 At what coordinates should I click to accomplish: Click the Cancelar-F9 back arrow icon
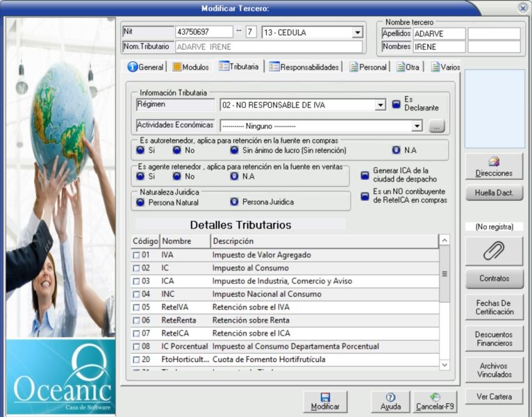(x=435, y=397)
